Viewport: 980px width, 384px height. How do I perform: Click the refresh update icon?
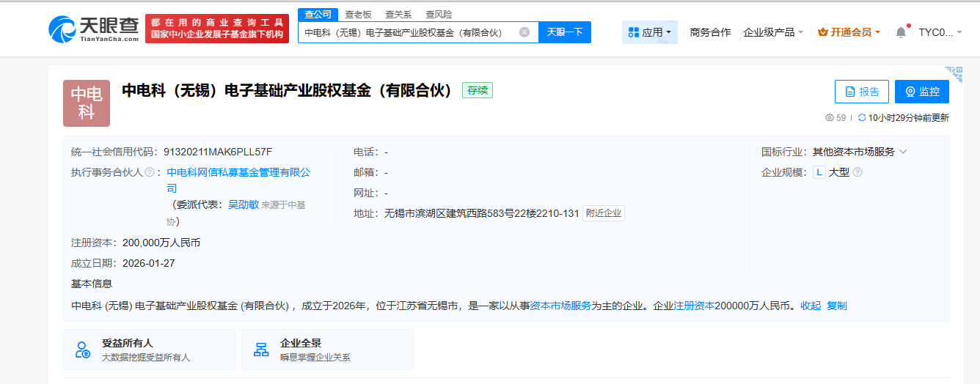click(863, 117)
